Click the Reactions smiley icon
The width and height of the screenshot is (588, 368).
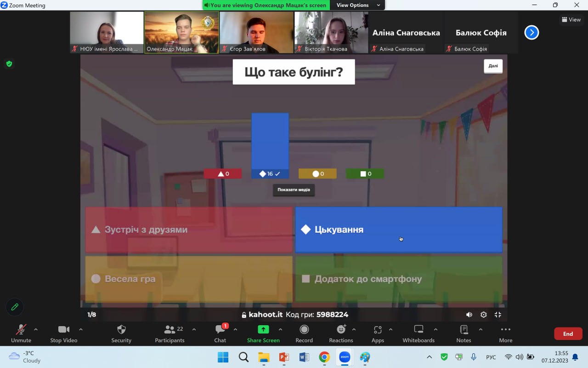pos(341,329)
